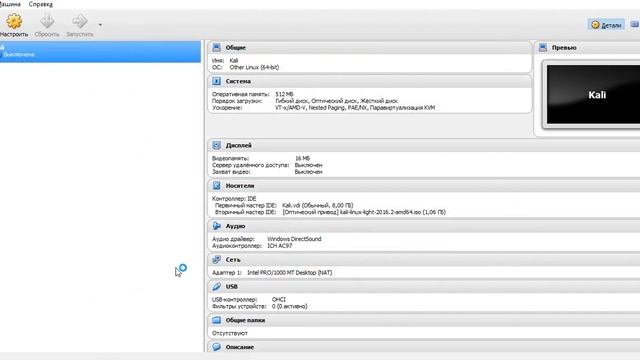Click the 512 МБ memory value
The image size is (640, 360).
[x=284, y=94]
